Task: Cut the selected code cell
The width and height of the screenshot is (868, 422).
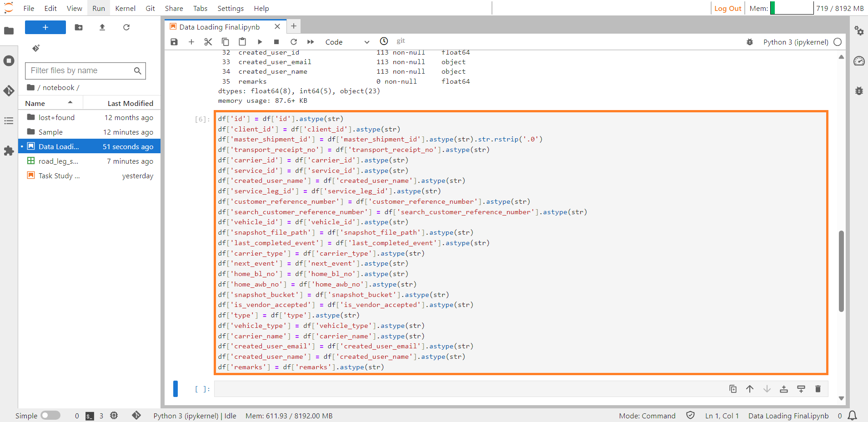Action: 208,41
